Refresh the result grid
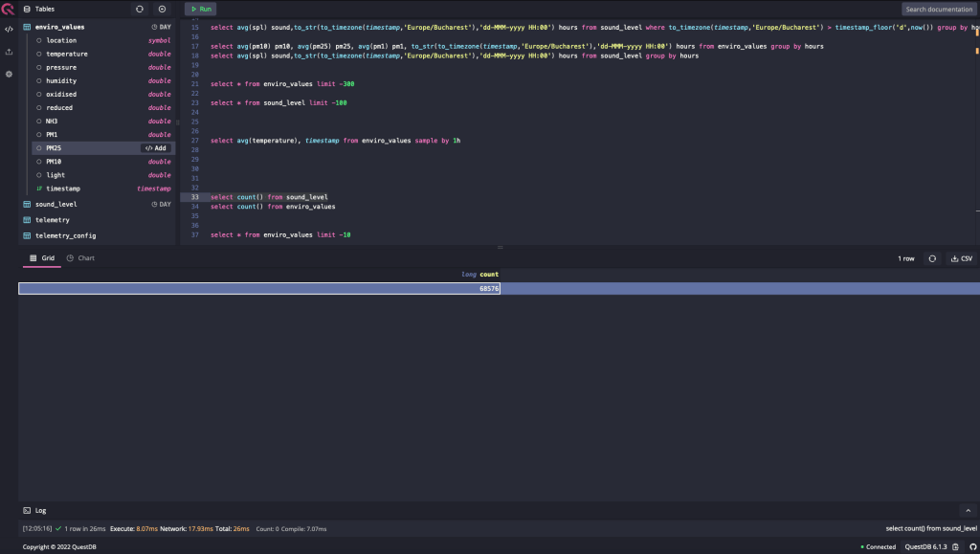The height and width of the screenshot is (554, 980). click(932, 258)
